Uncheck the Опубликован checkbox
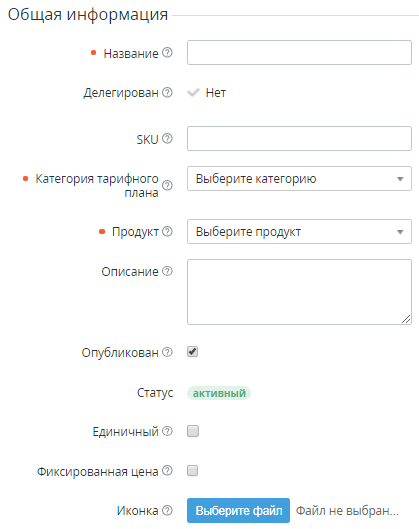 coord(193,352)
